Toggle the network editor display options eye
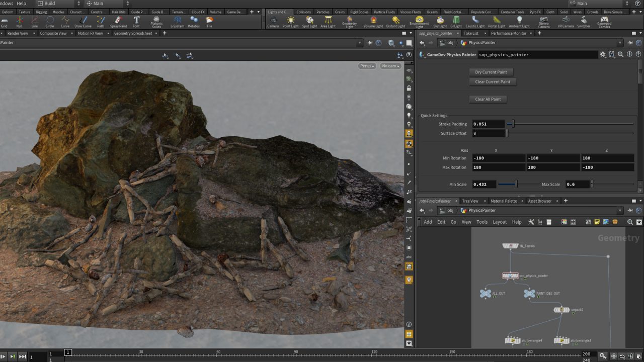The width and height of the screenshot is (644, 362). pos(638,222)
